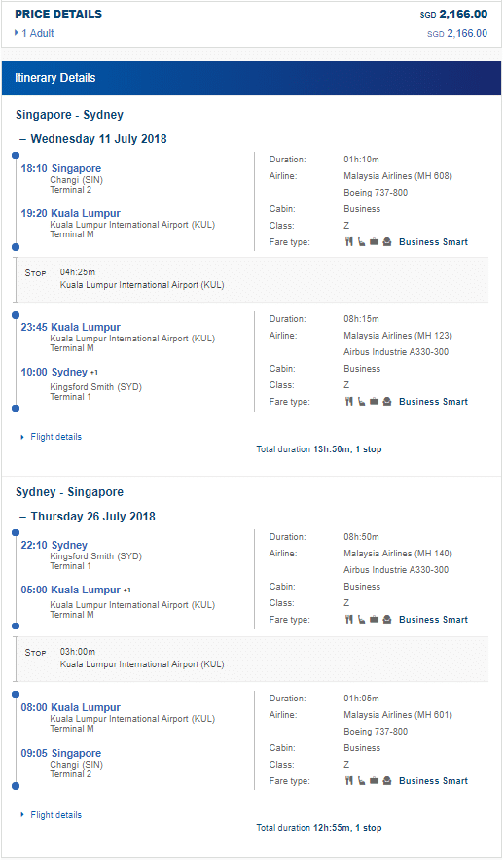Click the 22:10 Sydney departure link
The width and height of the screenshot is (504, 860).
tap(54, 545)
